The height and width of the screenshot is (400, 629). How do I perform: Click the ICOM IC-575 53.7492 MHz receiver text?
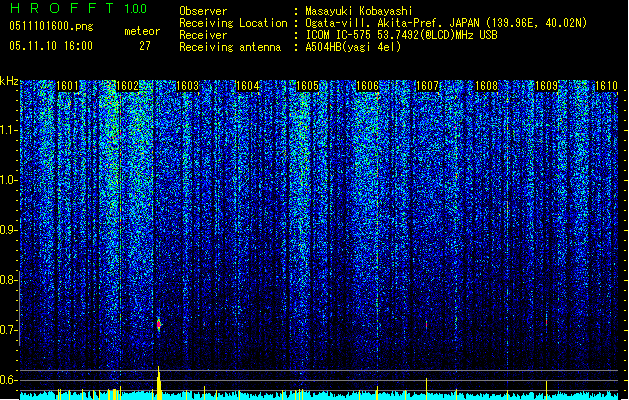pyautogui.click(x=401, y=35)
